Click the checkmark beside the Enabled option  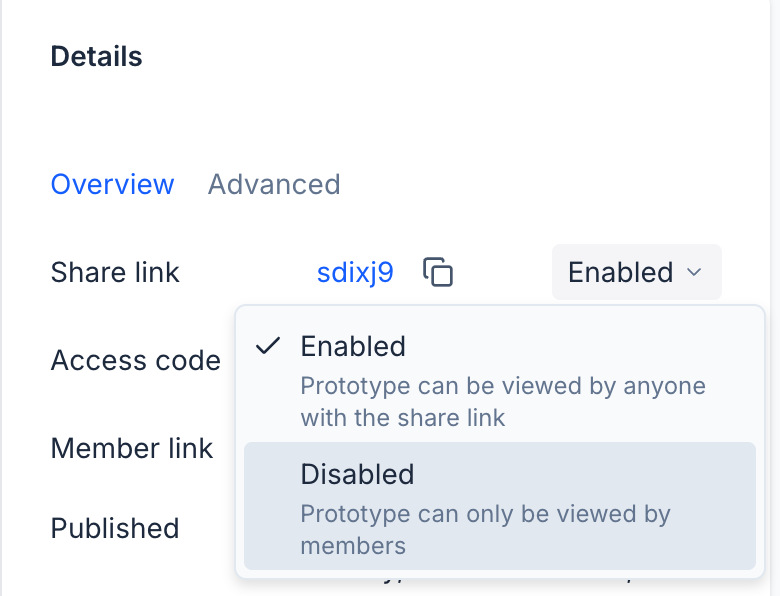(x=267, y=346)
